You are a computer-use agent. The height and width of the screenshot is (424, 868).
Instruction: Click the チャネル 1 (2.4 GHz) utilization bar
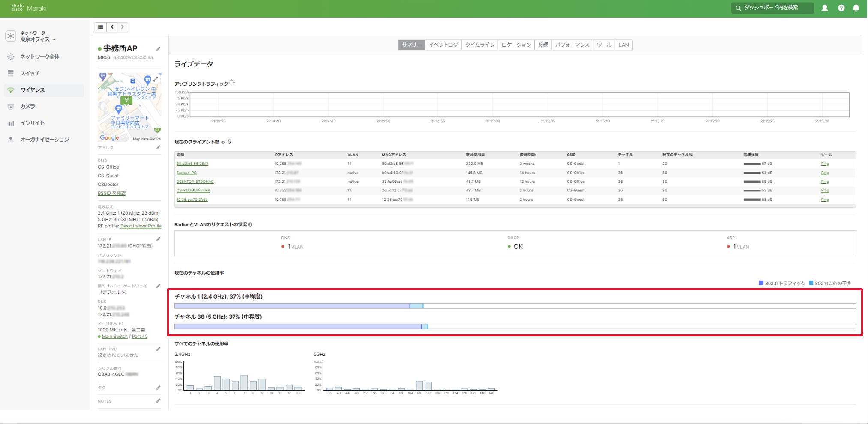[515, 306]
